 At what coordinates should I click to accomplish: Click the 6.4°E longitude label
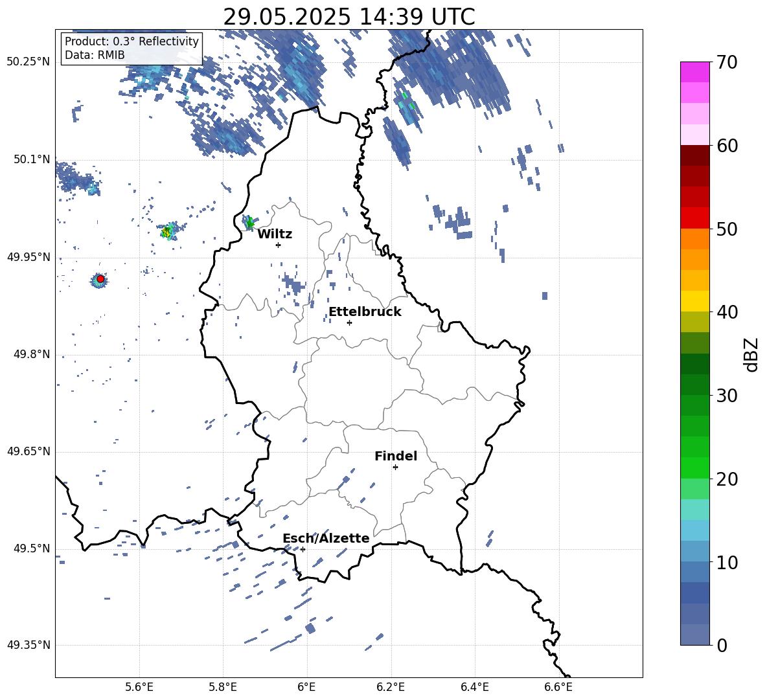[x=474, y=687]
